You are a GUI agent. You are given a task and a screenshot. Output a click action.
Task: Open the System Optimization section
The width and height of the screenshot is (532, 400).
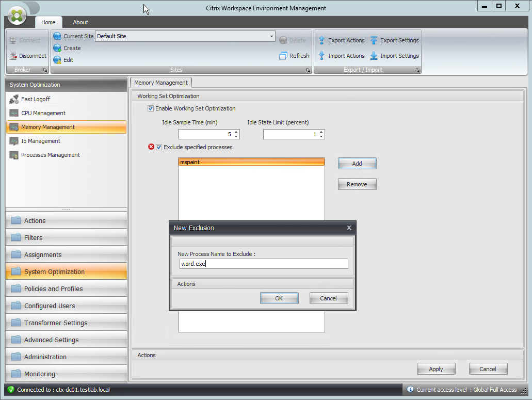click(66, 271)
